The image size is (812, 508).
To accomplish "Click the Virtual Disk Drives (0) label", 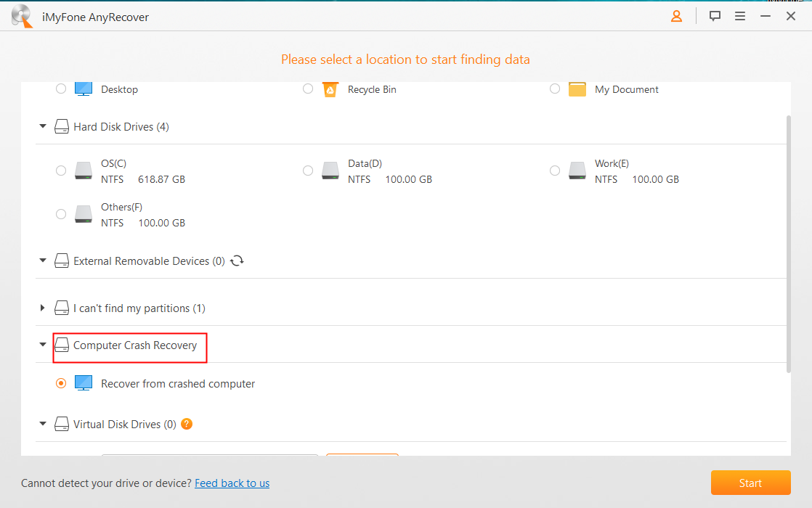I will (x=125, y=425).
